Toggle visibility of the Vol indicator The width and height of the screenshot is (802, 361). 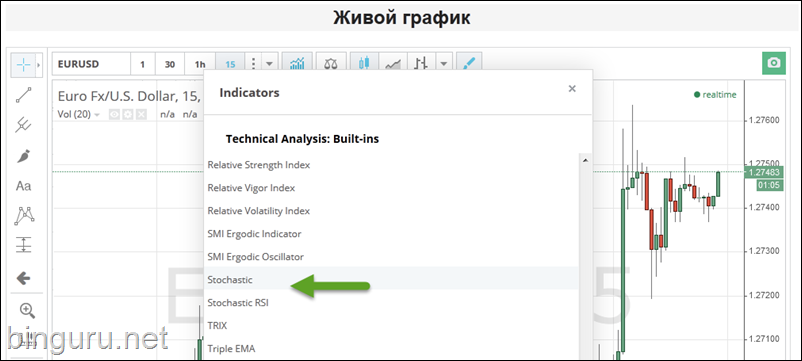coord(114,115)
